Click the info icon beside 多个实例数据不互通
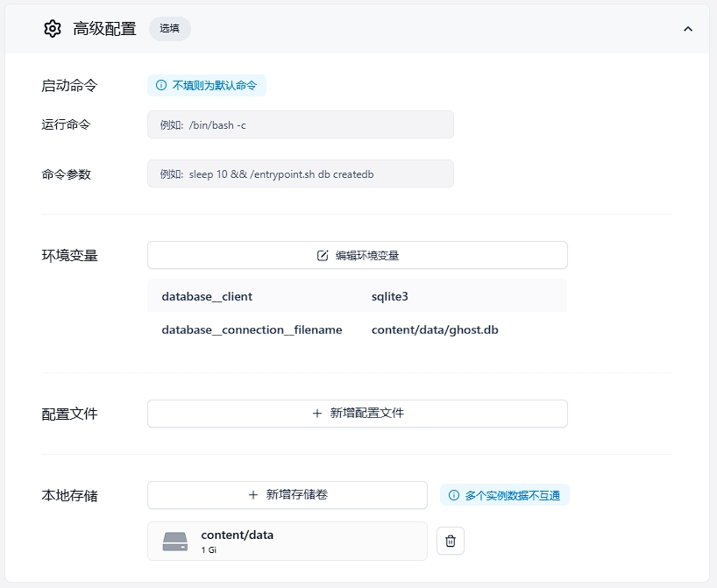Viewport: 717px width, 588px height. 454,496
